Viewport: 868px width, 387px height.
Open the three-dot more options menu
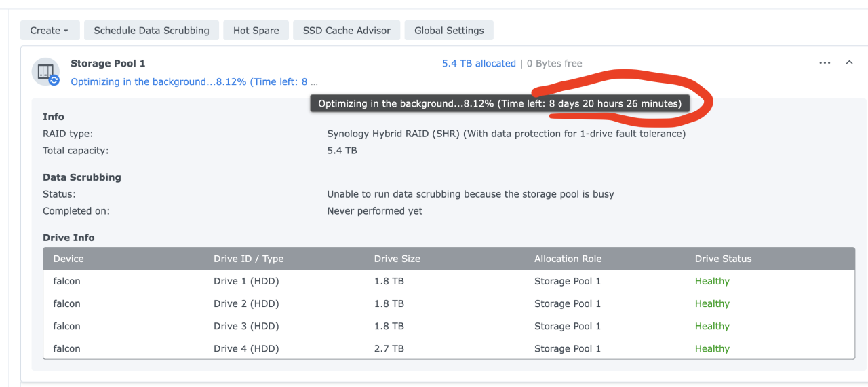coord(825,63)
